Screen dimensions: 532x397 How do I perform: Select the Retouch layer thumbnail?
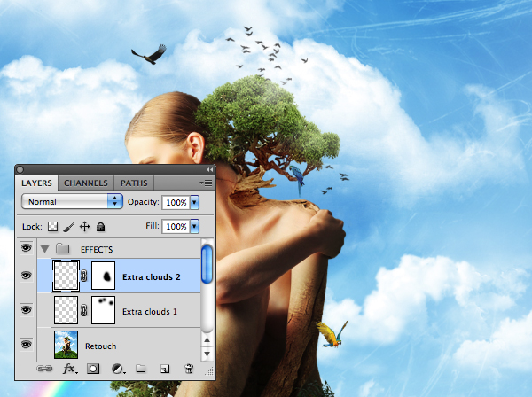click(66, 345)
